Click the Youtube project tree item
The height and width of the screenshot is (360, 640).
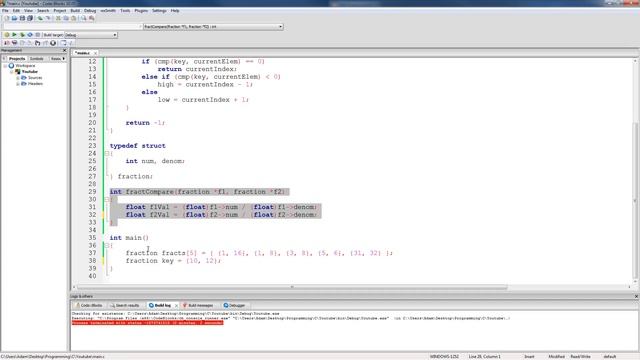click(30, 71)
